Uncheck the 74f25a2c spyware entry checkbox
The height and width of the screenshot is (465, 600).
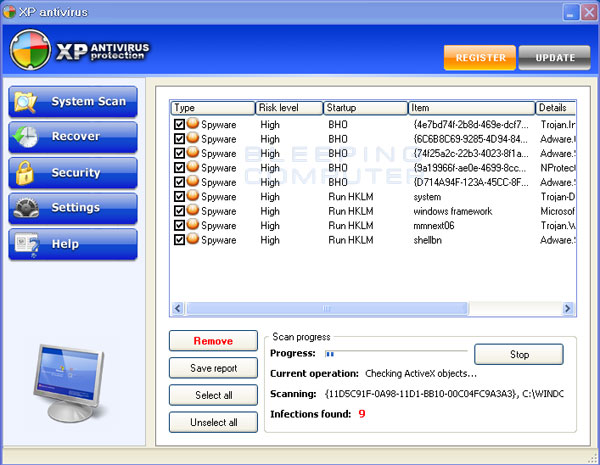pyautogui.click(x=179, y=153)
